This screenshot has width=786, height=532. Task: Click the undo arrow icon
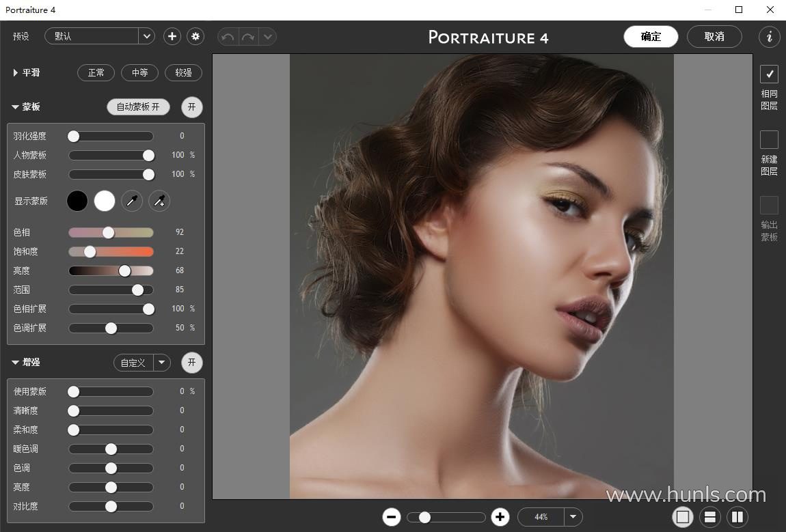pyautogui.click(x=228, y=37)
